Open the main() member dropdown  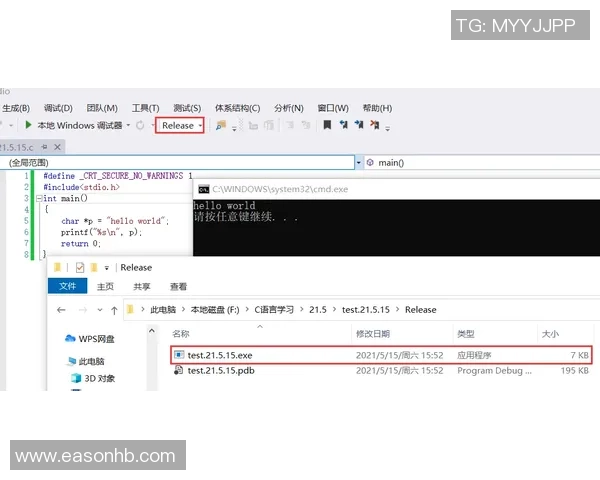(x=482, y=163)
